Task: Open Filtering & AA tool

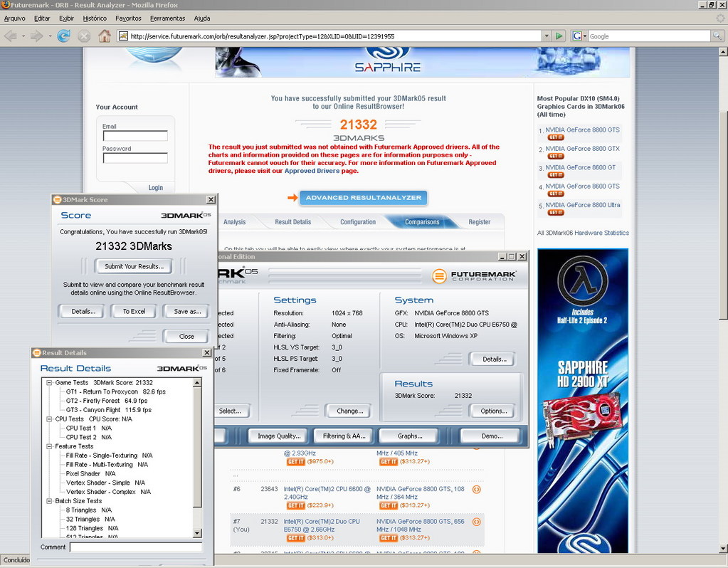Action: click(344, 436)
